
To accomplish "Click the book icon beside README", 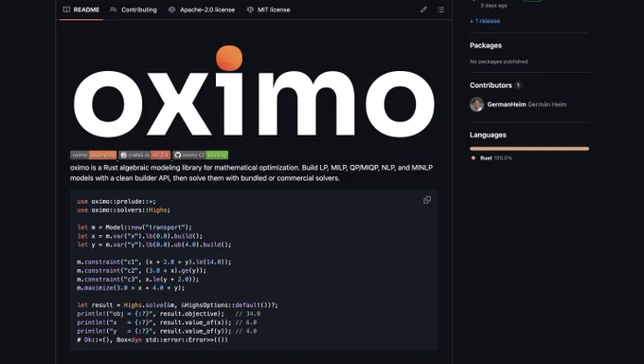I will (x=66, y=9).
